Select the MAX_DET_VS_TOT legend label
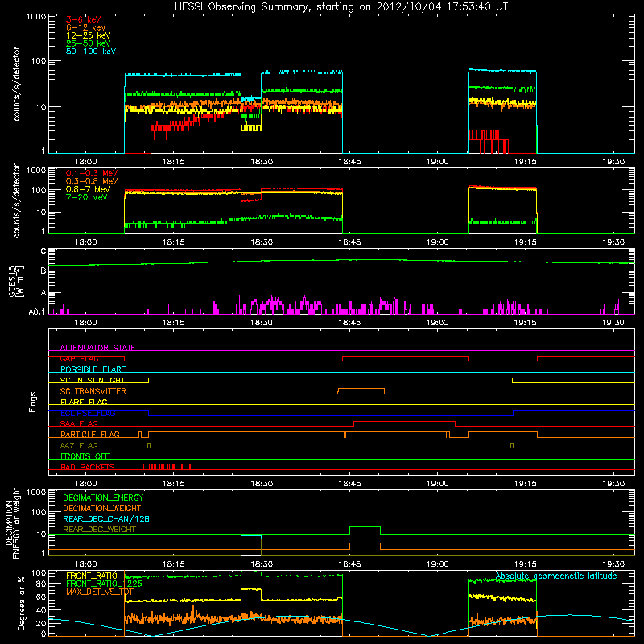This screenshot has width=644, height=644. tap(100, 592)
